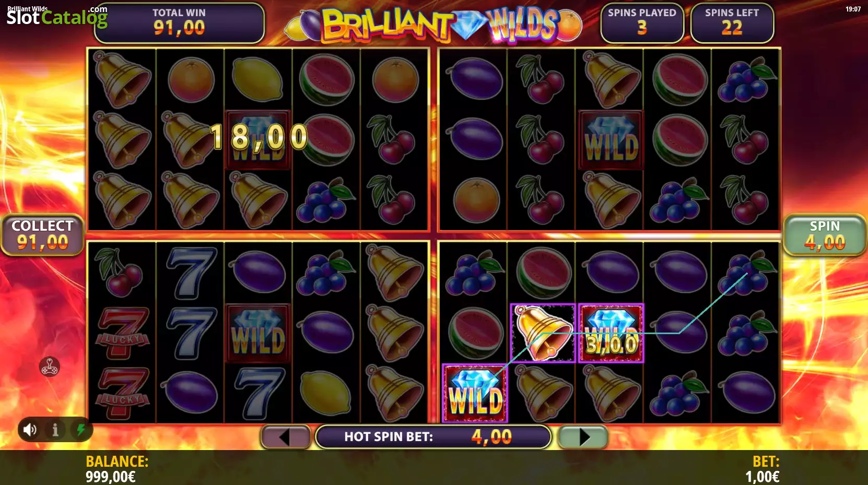The image size is (868, 485).
Task: Hit the green SPIN 4,00 button
Action: point(825,235)
